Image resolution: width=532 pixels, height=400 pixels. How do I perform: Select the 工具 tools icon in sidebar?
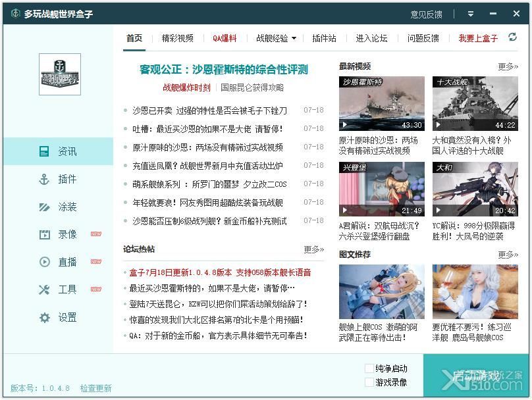click(44, 289)
